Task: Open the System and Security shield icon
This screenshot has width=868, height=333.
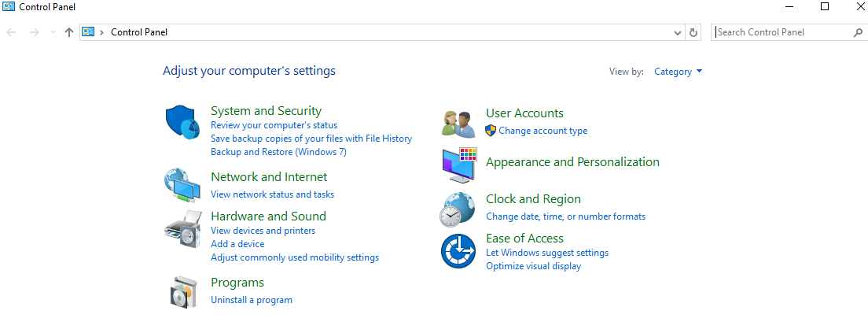Action: pos(182,123)
